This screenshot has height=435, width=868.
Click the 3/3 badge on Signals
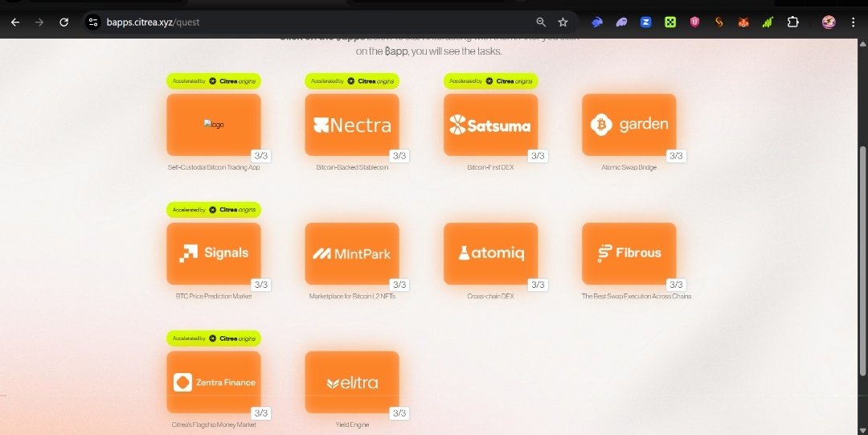260,285
